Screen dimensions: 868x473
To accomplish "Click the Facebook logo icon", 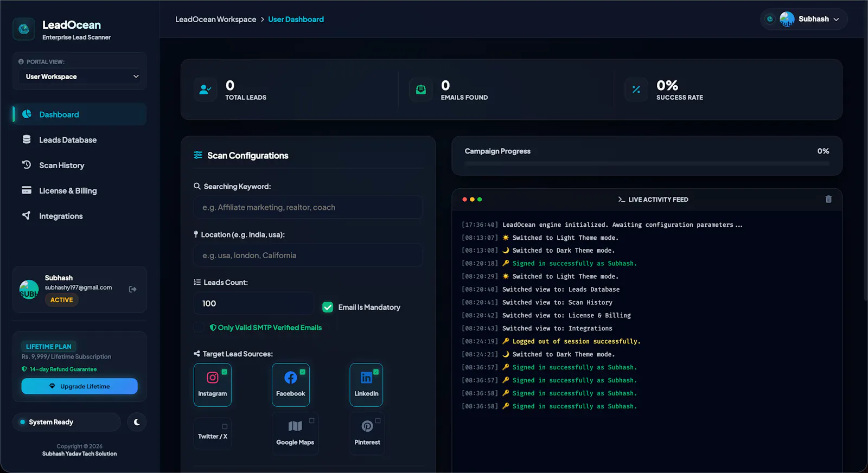I will pos(291,377).
